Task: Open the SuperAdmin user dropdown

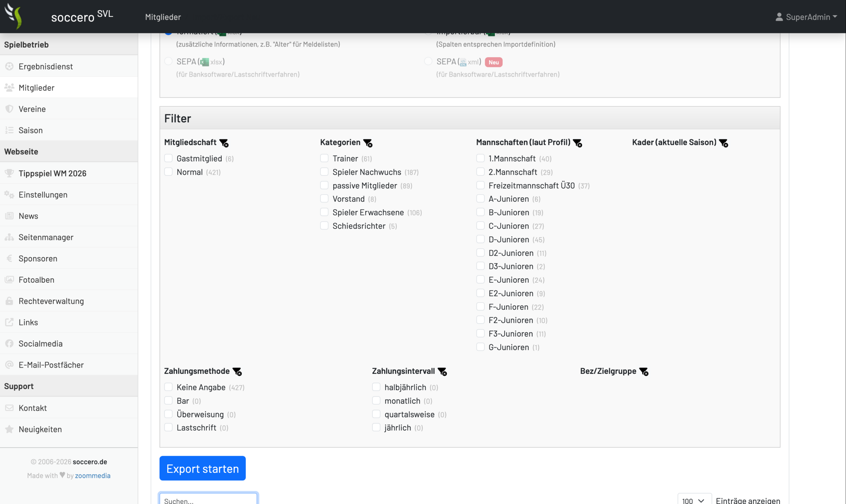Action: pyautogui.click(x=806, y=17)
